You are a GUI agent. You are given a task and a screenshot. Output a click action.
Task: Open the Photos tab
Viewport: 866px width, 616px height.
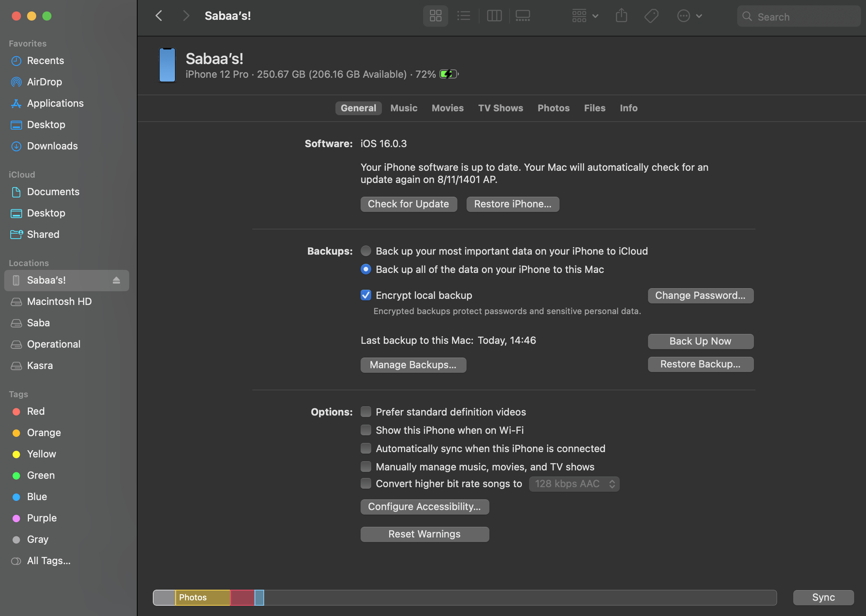553,108
